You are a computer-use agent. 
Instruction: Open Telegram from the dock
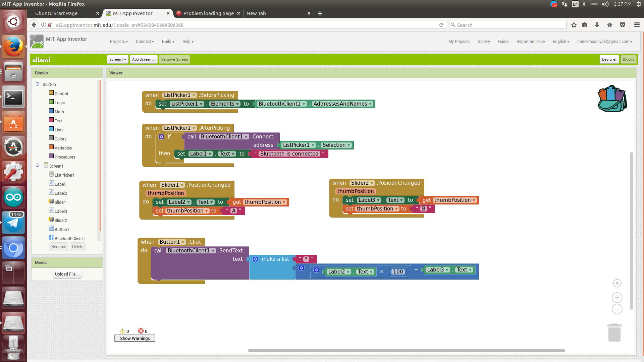click(x=13, y=222)
